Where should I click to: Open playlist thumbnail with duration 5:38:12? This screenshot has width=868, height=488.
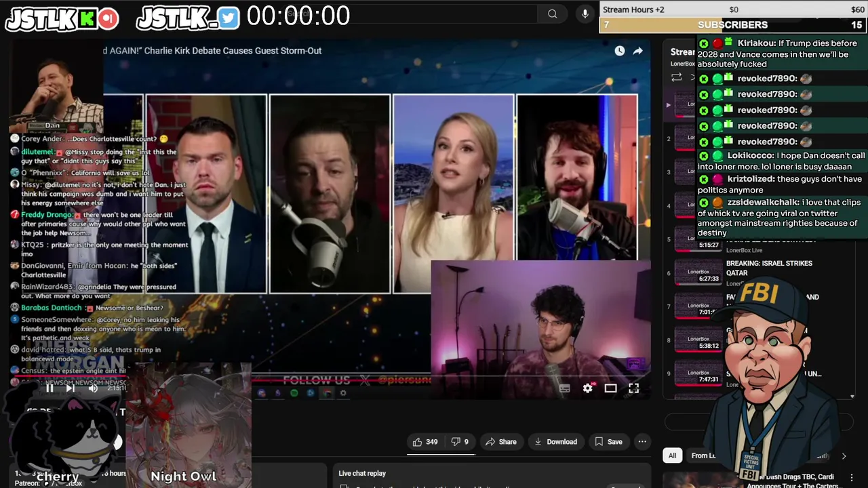pos(698,339)
